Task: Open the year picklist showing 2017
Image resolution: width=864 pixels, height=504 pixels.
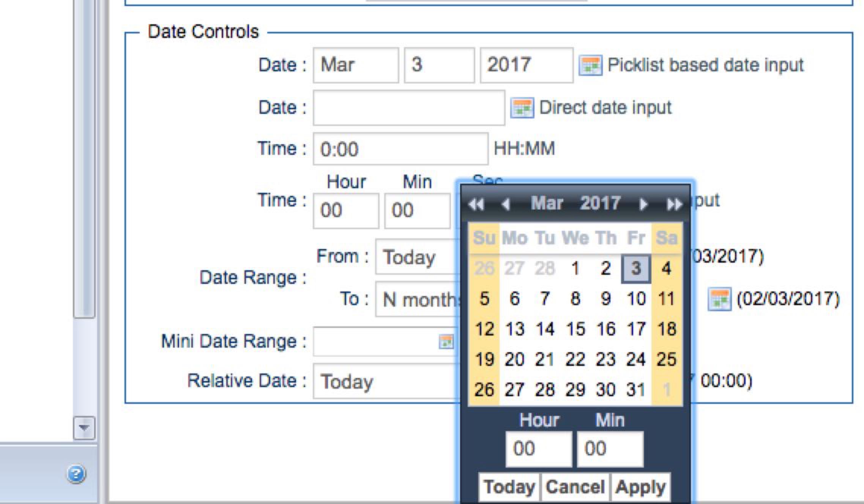Action: 526,65
